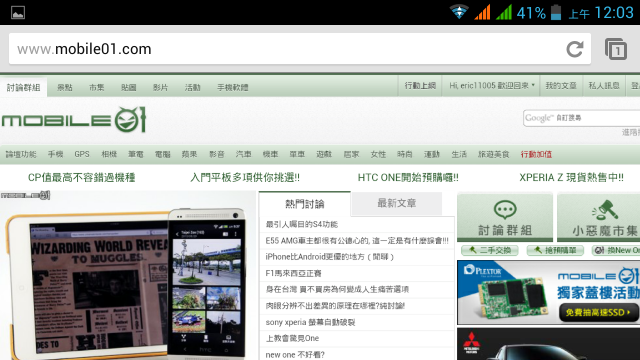Click the 行動上網 link
This screenshot has width=640, height=360.
[420, 86]
